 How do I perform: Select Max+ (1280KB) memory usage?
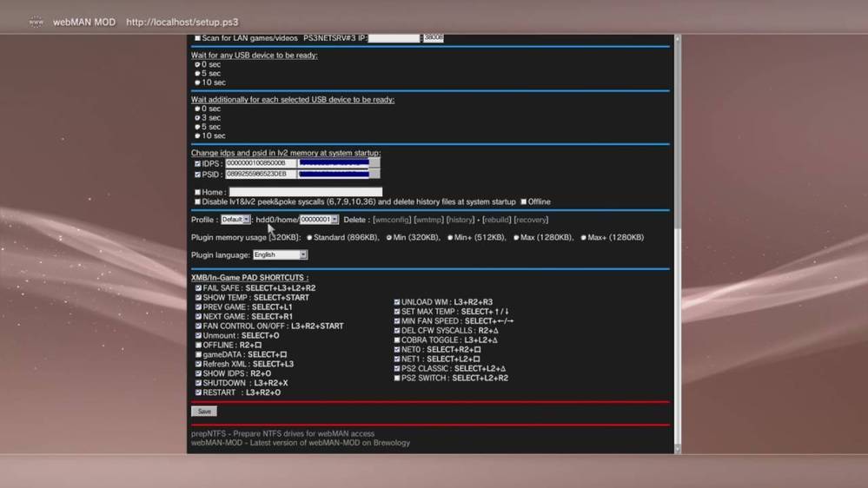coord(583,238)
